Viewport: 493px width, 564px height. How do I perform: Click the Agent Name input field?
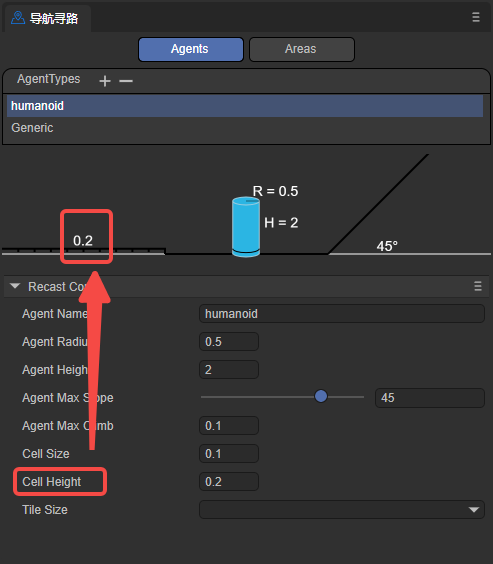click(x=342, y=314)
